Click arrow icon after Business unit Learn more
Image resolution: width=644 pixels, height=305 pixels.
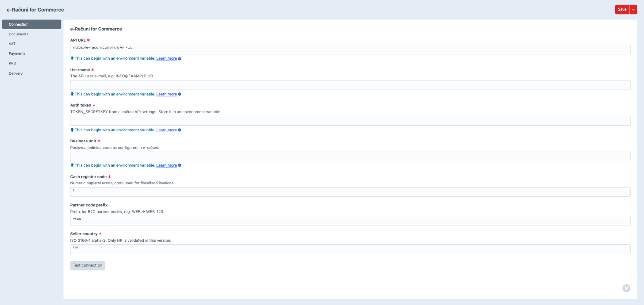pyautogui.click(x=180, y=165)
